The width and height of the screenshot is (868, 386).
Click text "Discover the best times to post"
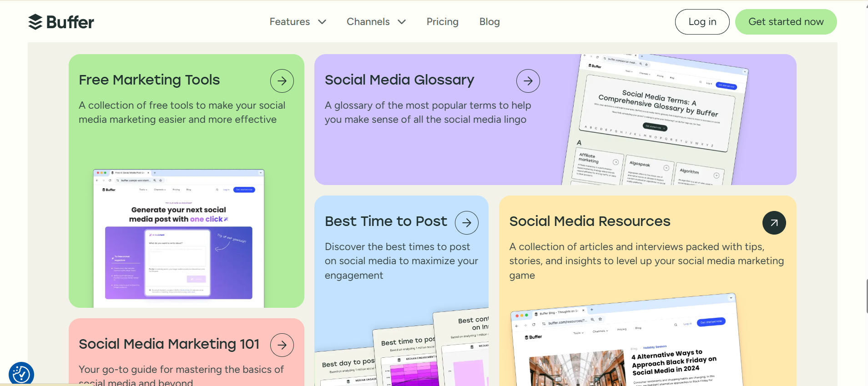tap(397, 247)
